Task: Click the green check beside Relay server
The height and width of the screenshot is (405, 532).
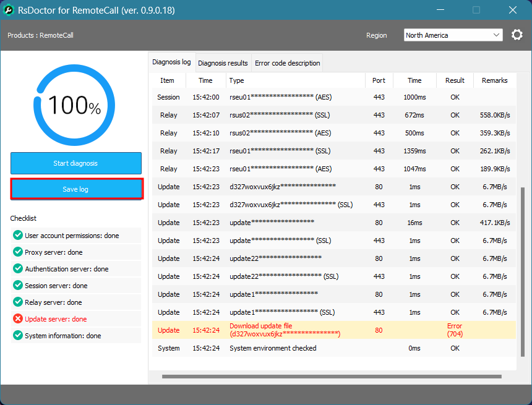Action: point(18,302)
